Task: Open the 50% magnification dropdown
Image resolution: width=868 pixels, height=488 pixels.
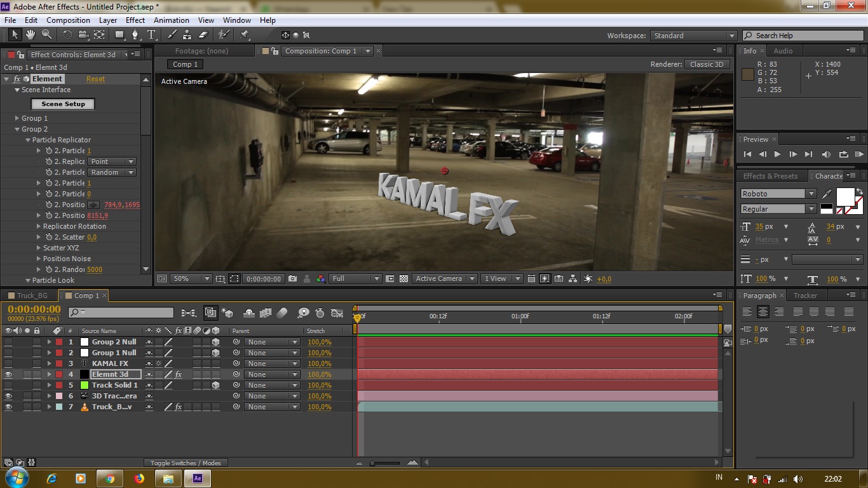Action: (x=191, y=278)
